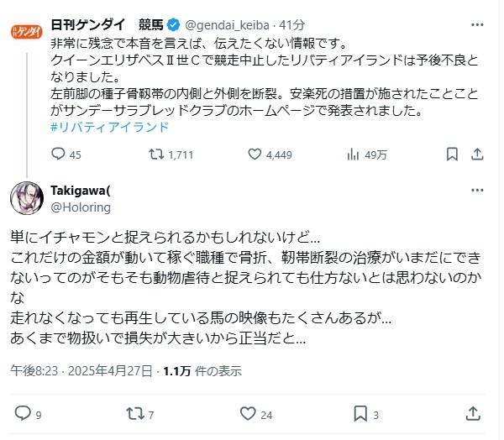Screen dimensions: 504x440
Task: Open the 午後8:23 · 2025年4月27日 timestamp
Action: (x=82, y=370)
